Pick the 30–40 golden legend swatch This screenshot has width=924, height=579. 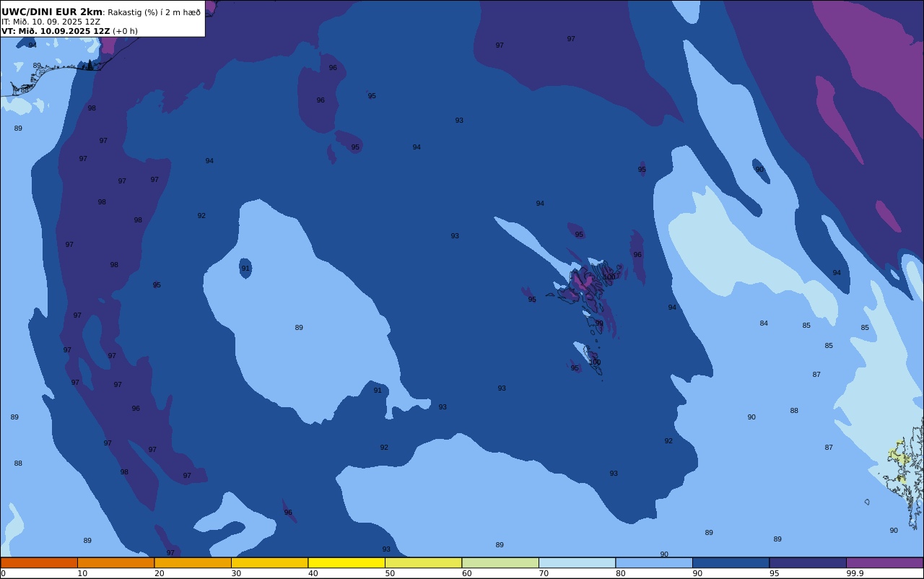(269, 562)
